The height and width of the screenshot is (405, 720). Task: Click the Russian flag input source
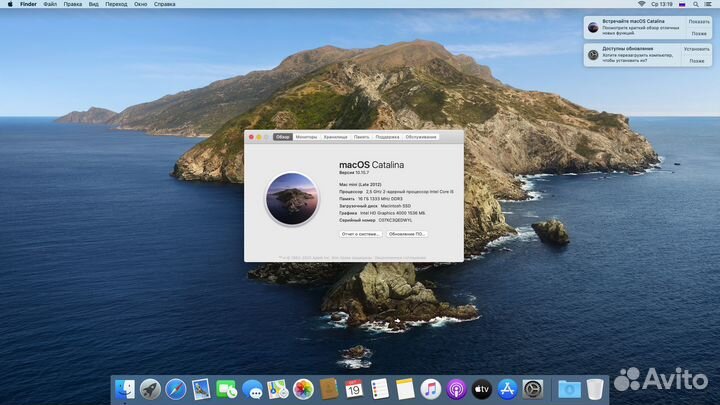682,4
